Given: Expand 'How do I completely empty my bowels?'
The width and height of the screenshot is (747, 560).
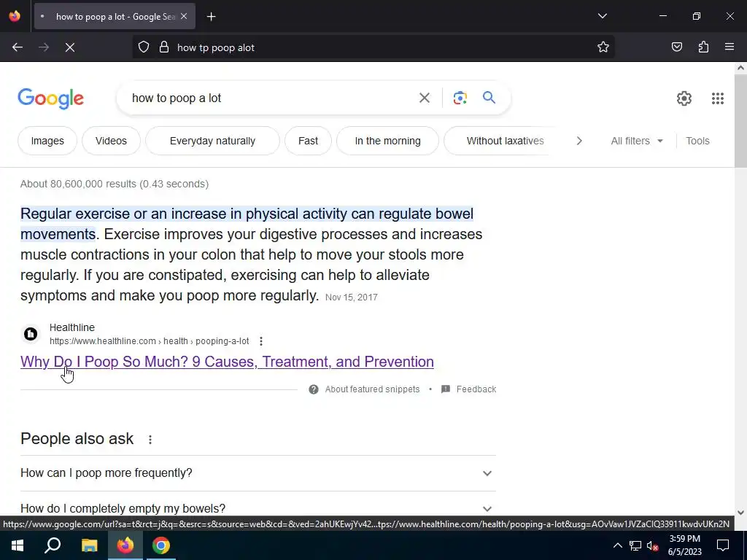Looking at the screenshot, I should coord(258,508).
